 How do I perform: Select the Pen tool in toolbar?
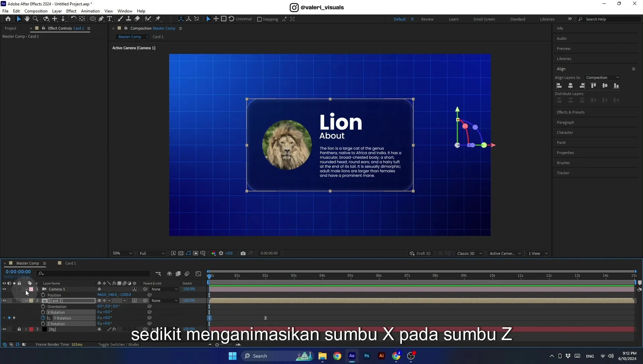(101, 19)
